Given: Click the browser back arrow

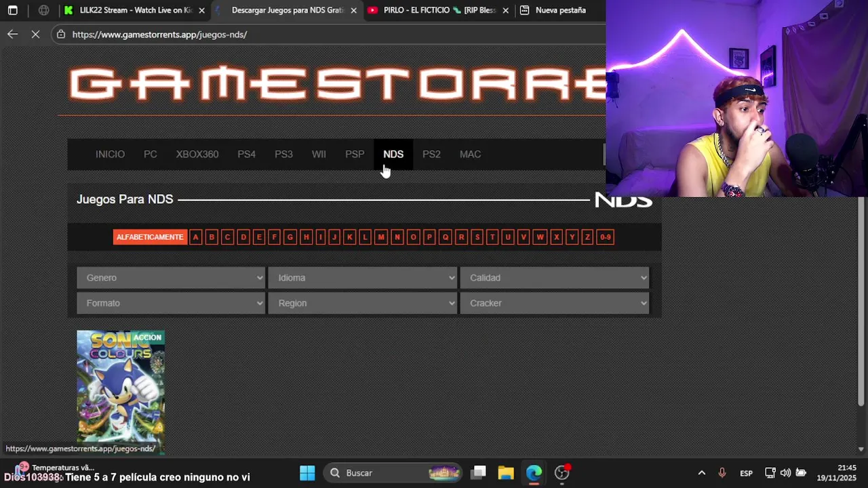Looking at the screenshot, I should [13, 34].
